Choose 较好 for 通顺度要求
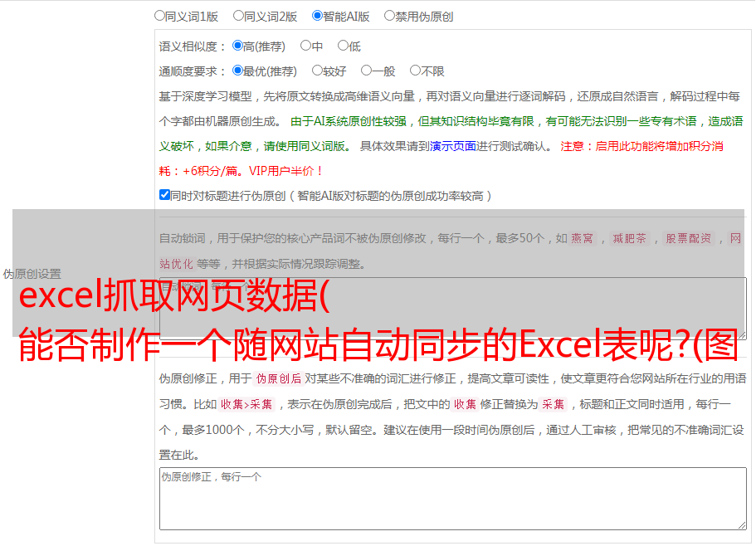Screen dimensions: 756x546 coord(317,71)
